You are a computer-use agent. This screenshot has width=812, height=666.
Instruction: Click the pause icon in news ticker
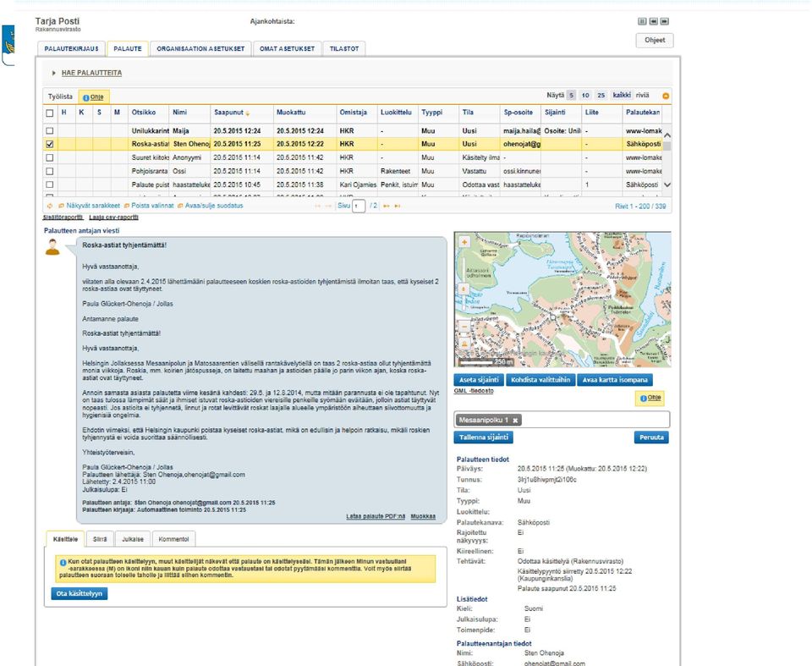[642, 21]
